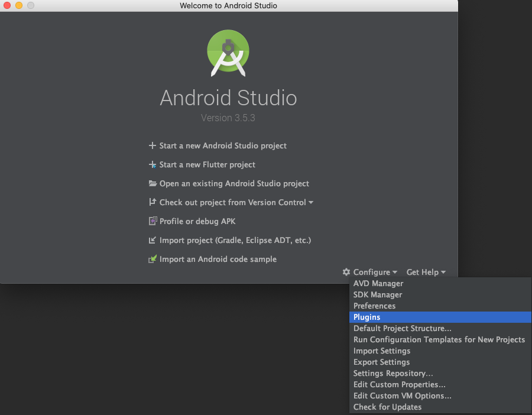Screen dimensions: 532x415
Task: Open SDK Manager from Configure menu
Action: point(440,294)
